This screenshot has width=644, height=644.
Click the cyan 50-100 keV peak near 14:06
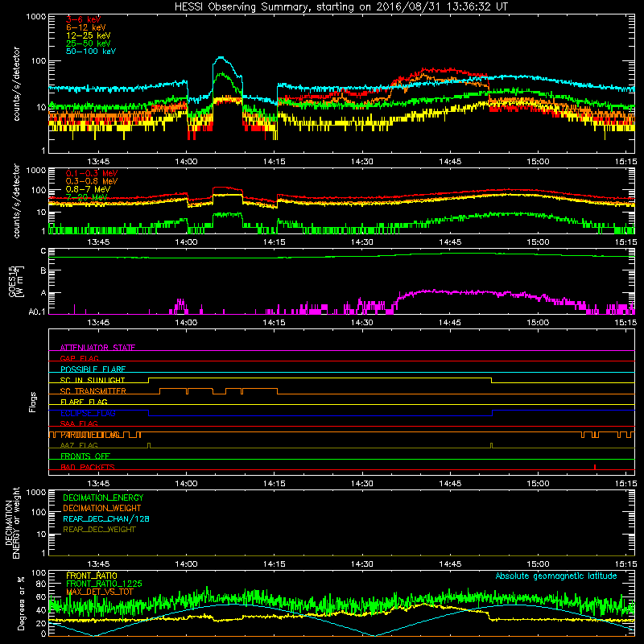(221, 58)
